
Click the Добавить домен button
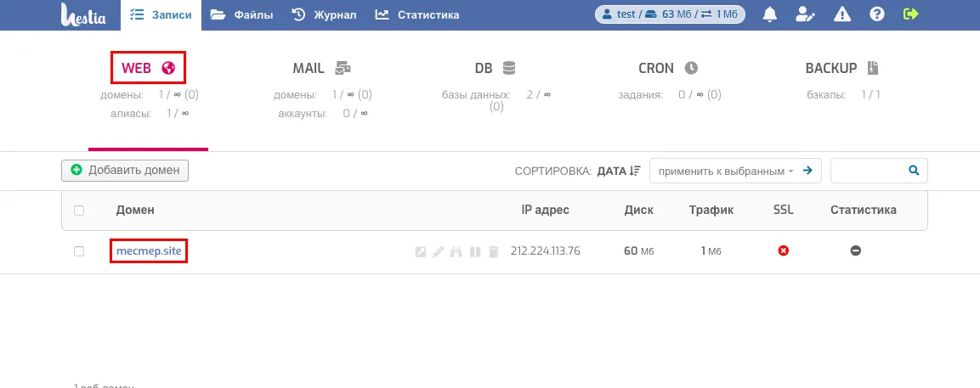125,170
